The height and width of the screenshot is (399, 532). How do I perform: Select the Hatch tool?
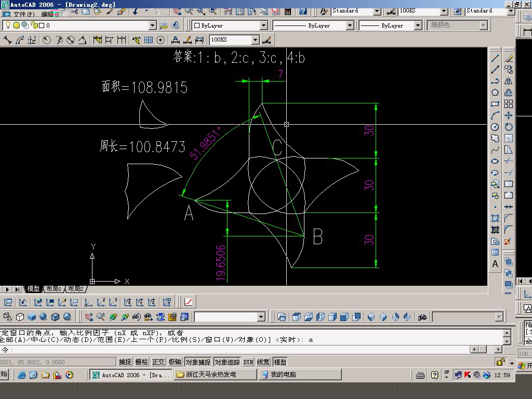point(495,219)
